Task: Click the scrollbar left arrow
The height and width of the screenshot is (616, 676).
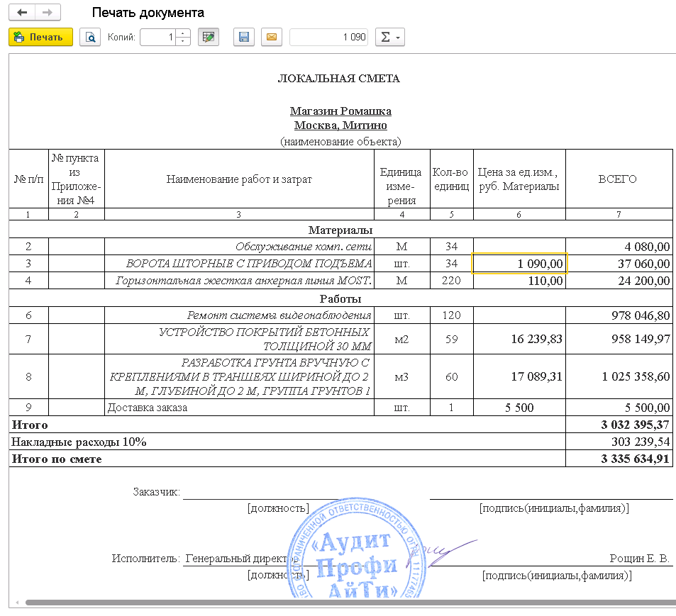Action: coord(17,603)
